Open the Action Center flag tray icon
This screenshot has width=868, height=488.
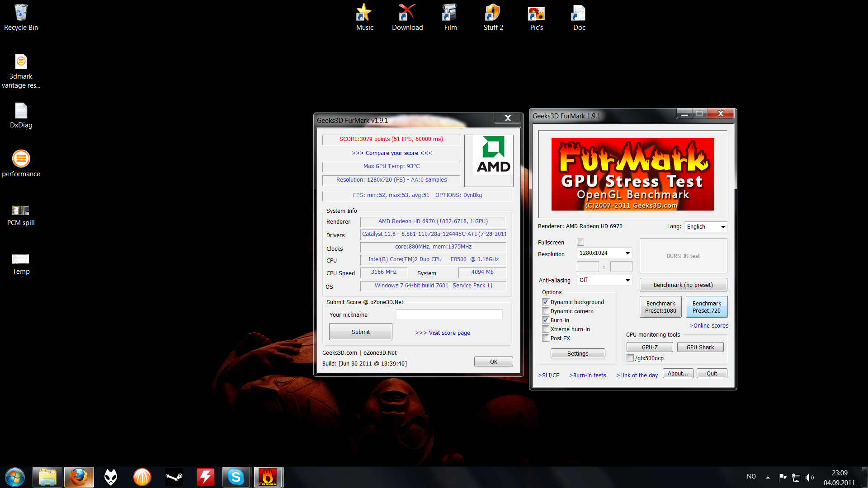[782, 477]
